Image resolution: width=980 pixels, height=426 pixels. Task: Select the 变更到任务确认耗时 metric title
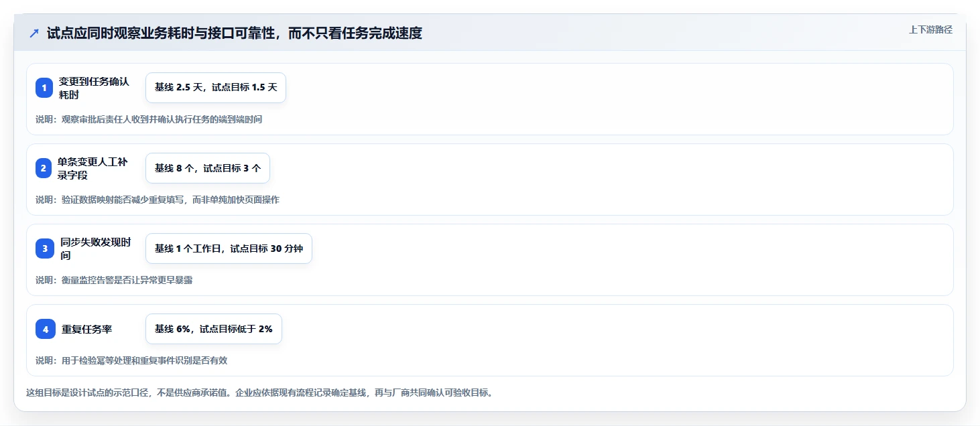(x=94, y=88)
